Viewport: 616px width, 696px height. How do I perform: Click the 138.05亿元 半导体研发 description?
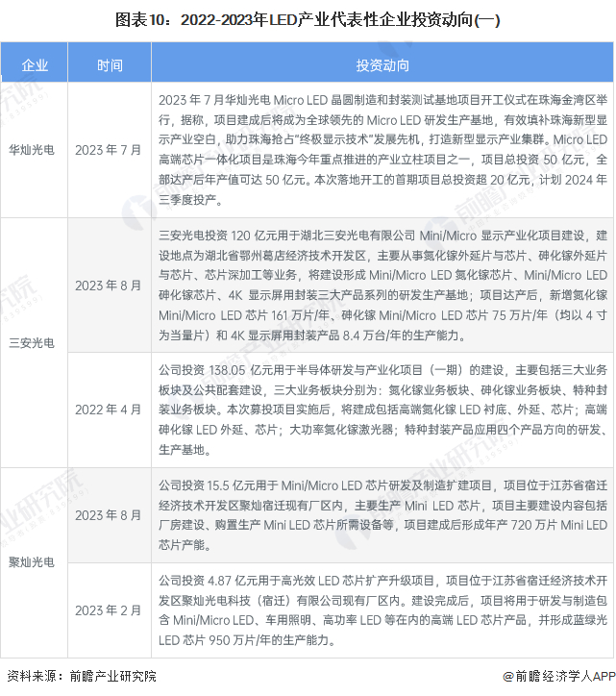pos(382,410)
